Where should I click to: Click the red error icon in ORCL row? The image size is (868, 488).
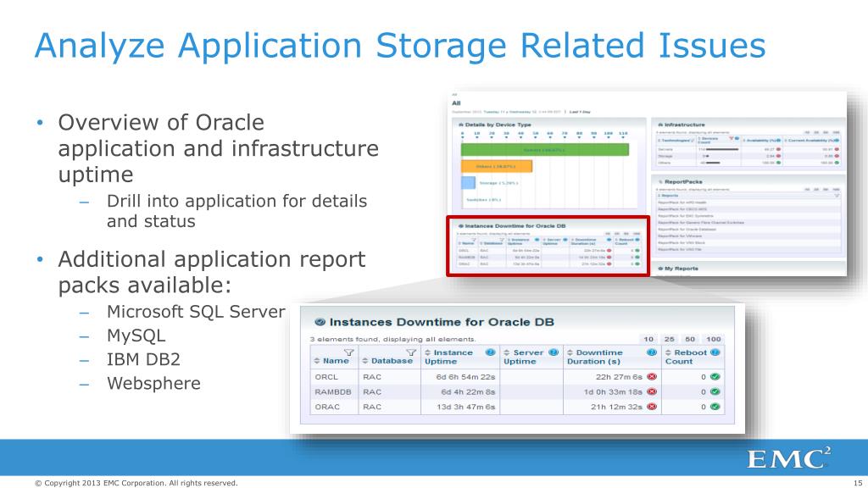pos(652,377)
